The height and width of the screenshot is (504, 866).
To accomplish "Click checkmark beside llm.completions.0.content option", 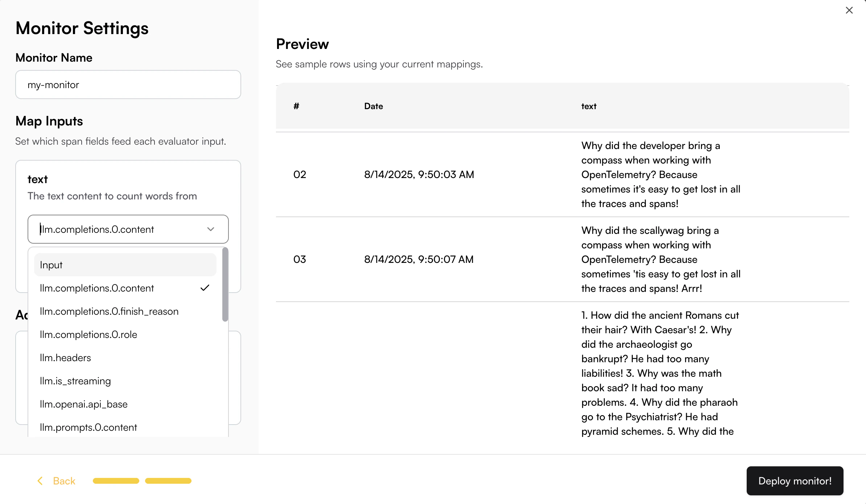I will tap(205, 288).
